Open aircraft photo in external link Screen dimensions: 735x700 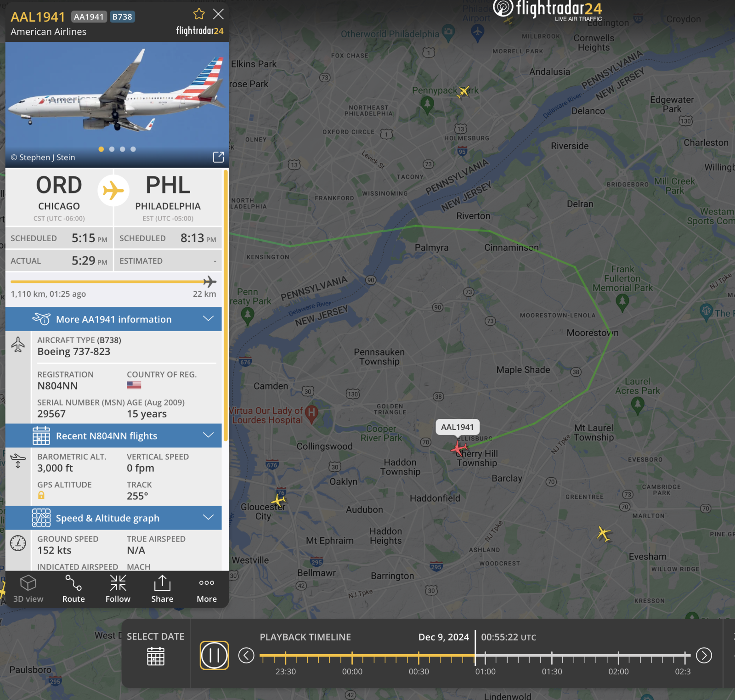(218, 157)
